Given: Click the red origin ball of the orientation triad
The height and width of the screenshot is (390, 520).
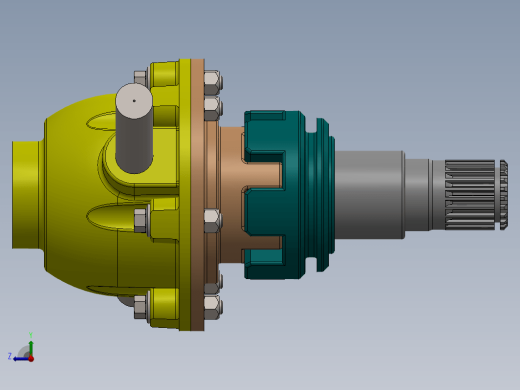Looking at the screenshot, I should tap(31, 359).
